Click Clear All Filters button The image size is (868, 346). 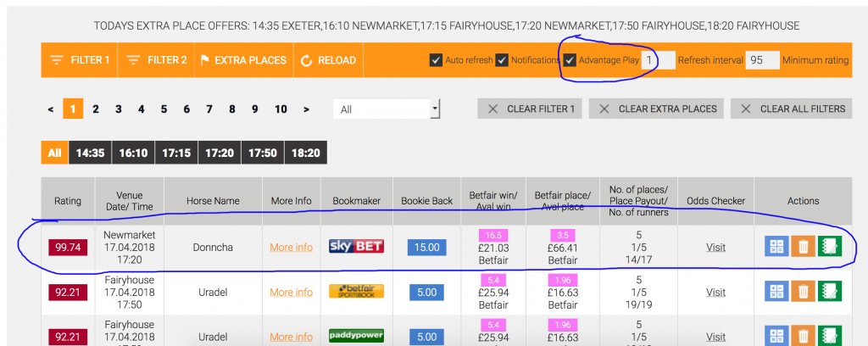pyautogui.click(x=791, y=109)
